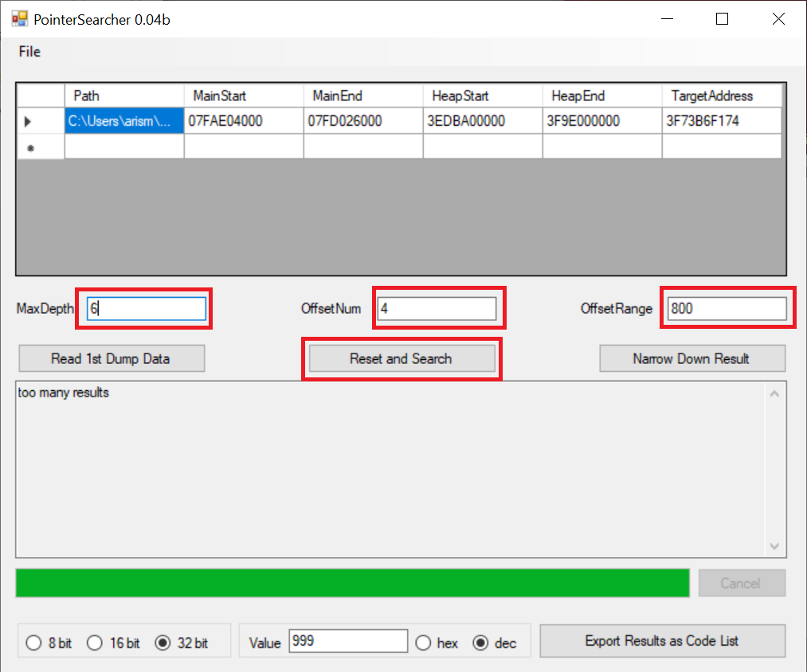Click the MainStart column header
This screenshot has width=807, height=672.
[x=244, y=96]
